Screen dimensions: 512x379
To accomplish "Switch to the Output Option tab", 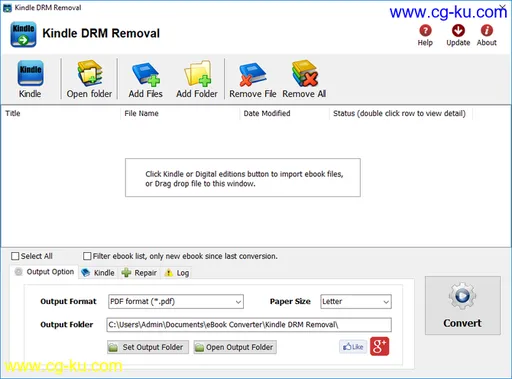I will point(45,272).
